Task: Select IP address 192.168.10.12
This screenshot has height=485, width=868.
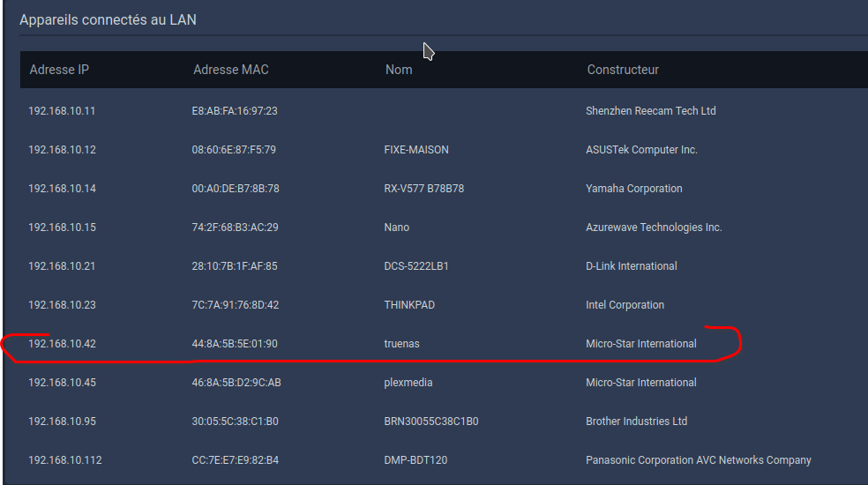Action: coord(62,150)
